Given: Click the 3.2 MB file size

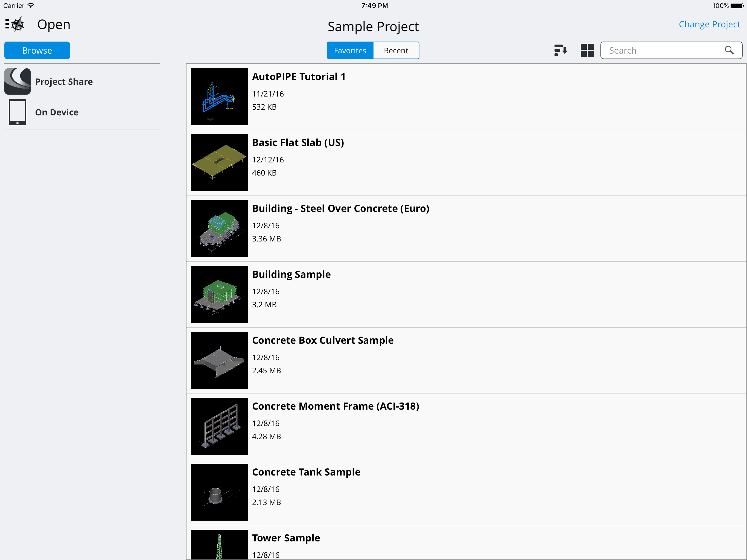Looking at the screenshot, I should pos(264,304).
